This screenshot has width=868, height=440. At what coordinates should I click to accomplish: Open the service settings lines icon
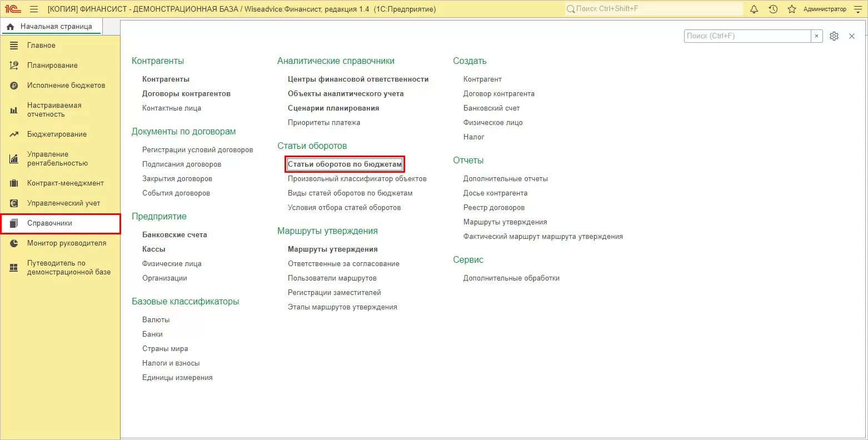tap(857, 9)
